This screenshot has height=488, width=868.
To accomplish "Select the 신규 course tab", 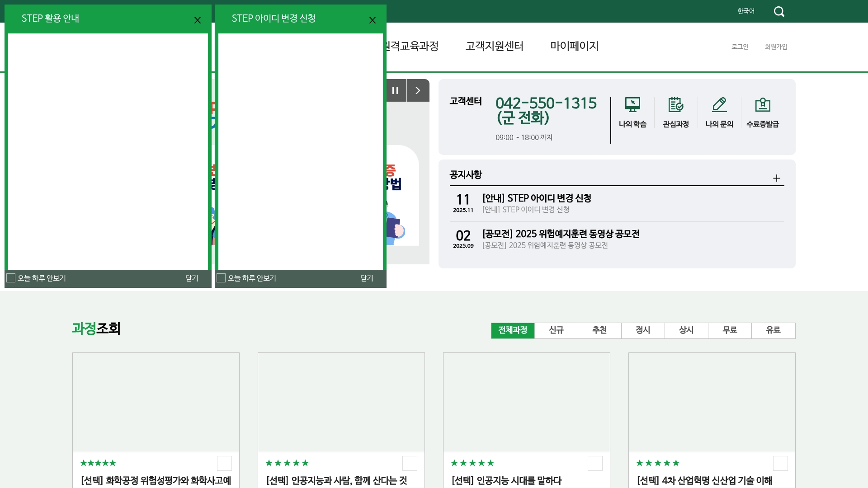I will [x=556, y=330].
